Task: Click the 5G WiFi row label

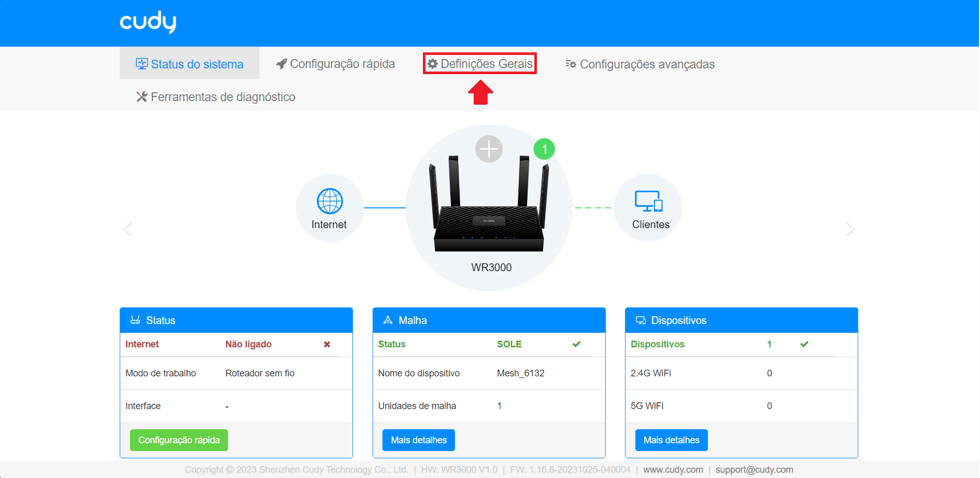Action: tap(647, 406)
